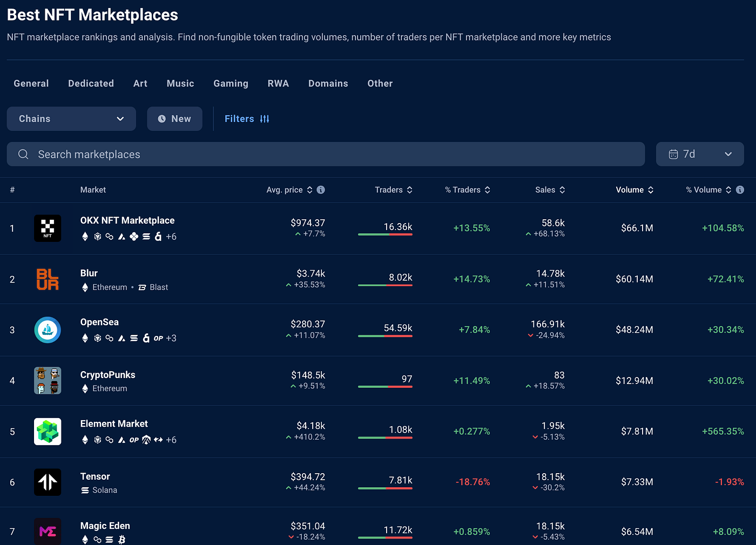The image size is (756, 545).
Task: Switch to the RWA tab
Action: point(278,83)
